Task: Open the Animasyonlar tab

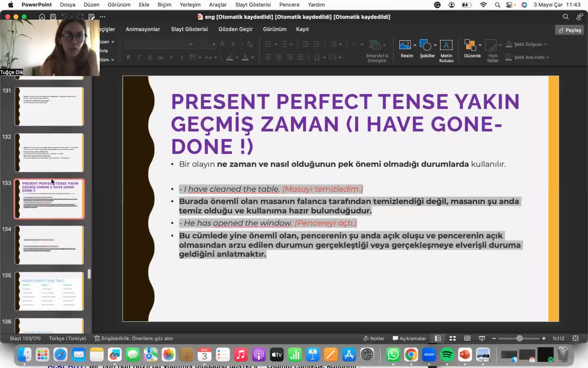Action: (x=143, y=29)
